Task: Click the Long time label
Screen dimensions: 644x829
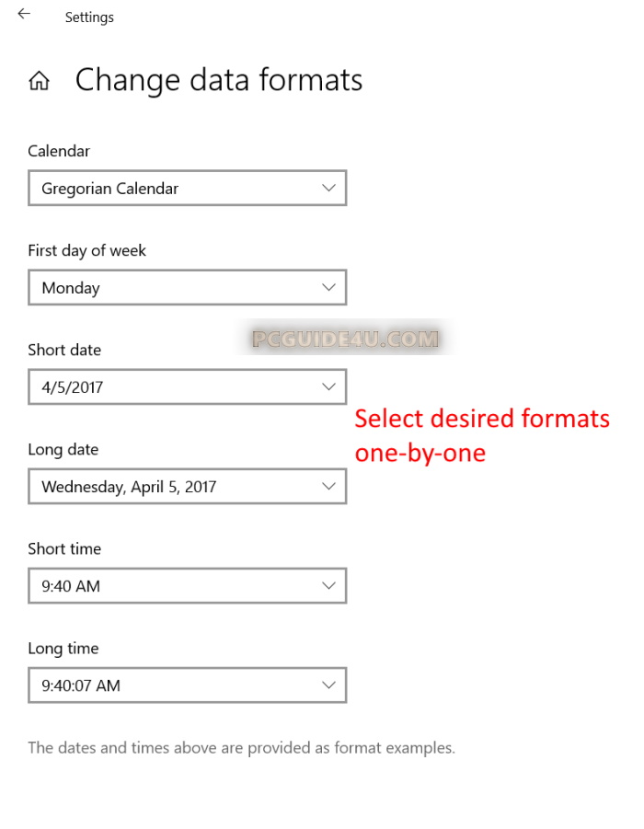Action: [x=63, y=648]
